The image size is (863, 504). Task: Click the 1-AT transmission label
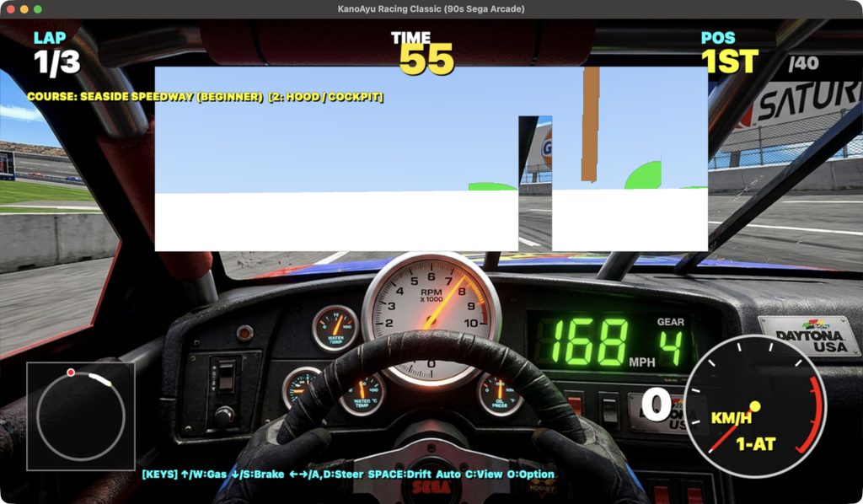click(x=756, y=443)
